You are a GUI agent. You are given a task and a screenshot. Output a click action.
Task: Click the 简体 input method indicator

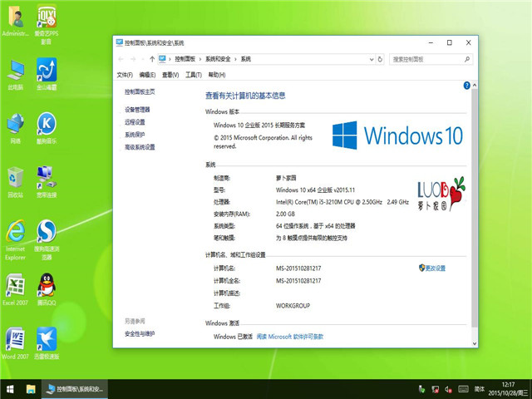pos(480,389)
